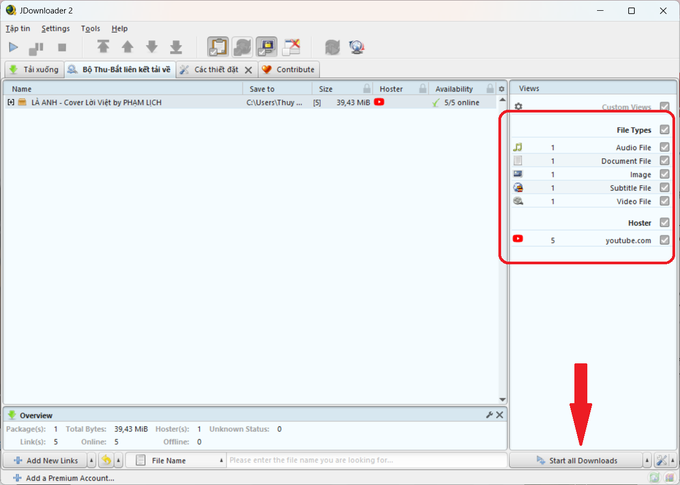Close the Overview panel

tap(500, 415)
